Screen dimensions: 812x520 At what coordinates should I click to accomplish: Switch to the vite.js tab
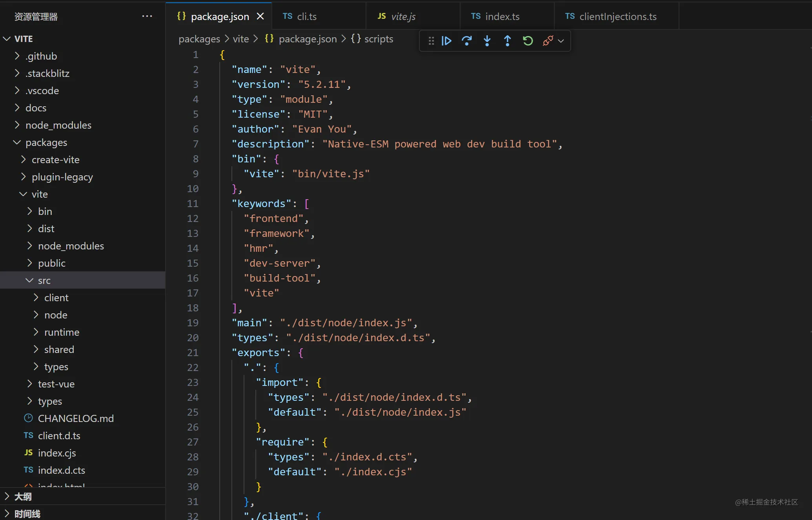click(x=413, y=16)
